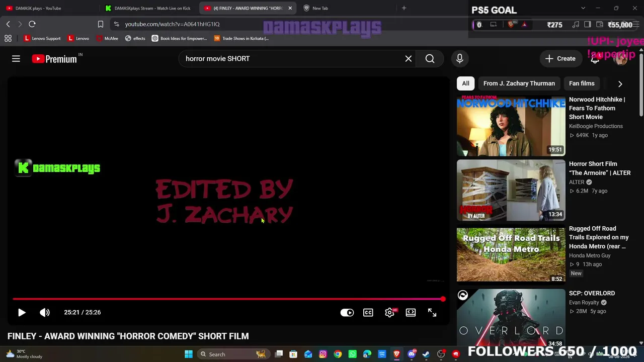The width and height of the screenshot is (644, 362).
Task: Toggle autoplay switch in player
Action: [x=347, y=313]
